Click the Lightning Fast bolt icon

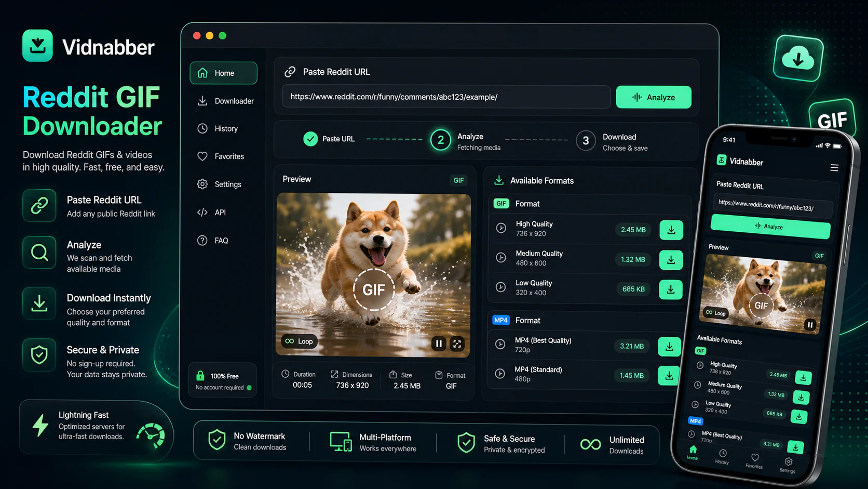tap(40, 425)
